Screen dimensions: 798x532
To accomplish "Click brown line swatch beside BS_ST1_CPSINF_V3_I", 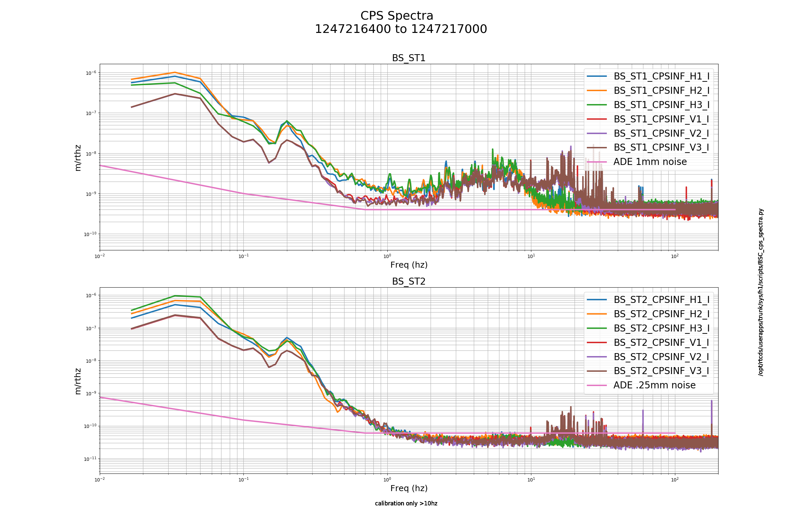I will (597, 148).
